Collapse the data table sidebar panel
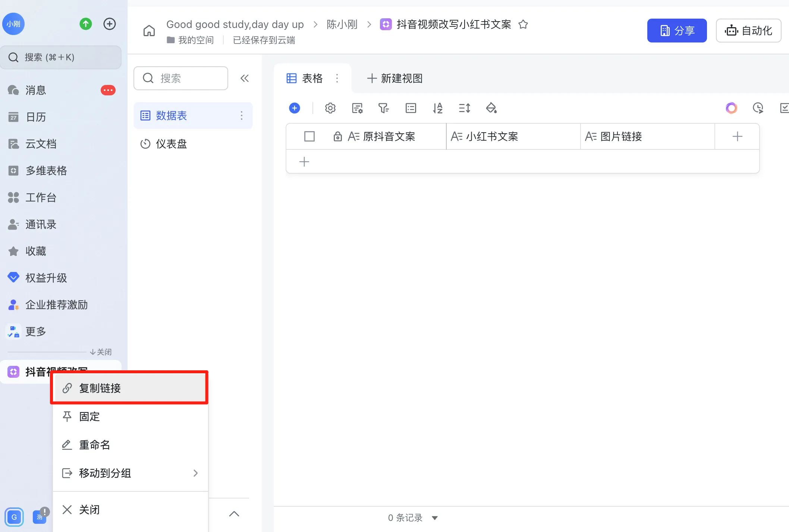 [245, 78]
